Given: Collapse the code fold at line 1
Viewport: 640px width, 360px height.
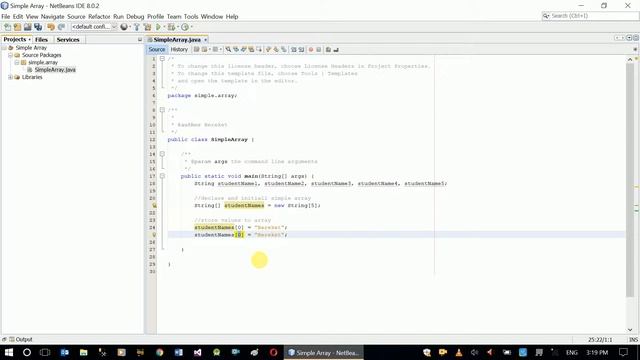Looking at the screenshot, I should [x=162, y=59].
